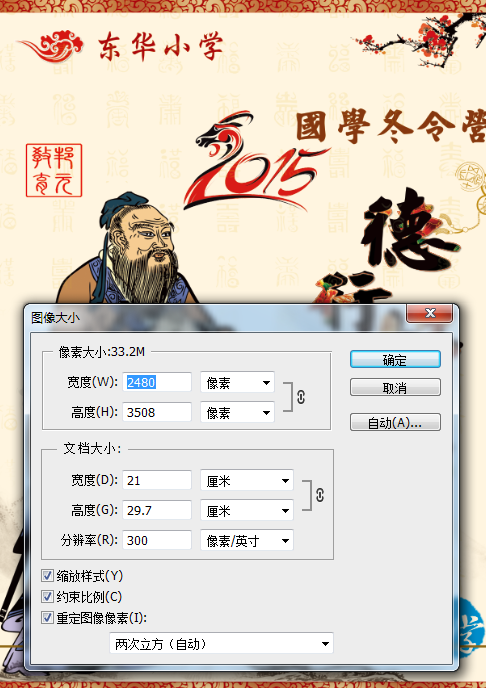This screenshot has width=486, height=688.
Task: Disable the 重定图像像素(I) checkbox
Action: pos(47,618)
